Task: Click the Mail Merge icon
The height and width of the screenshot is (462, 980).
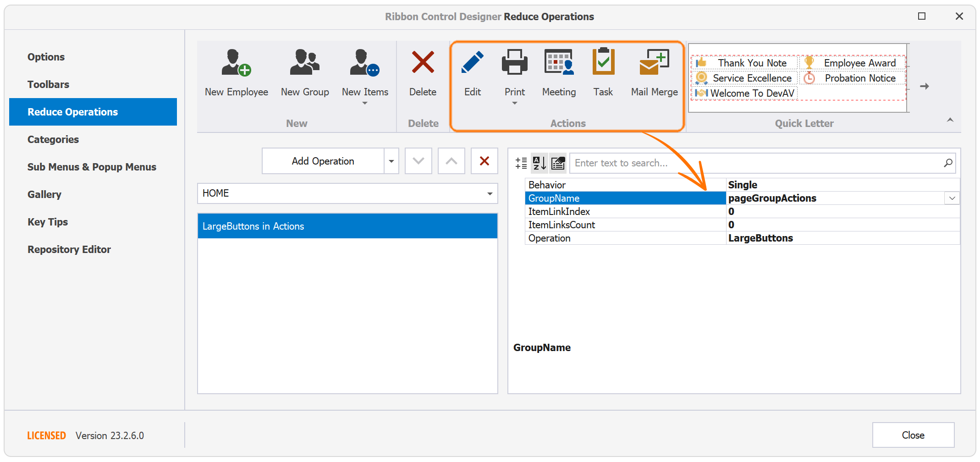Action: [654, 62]
